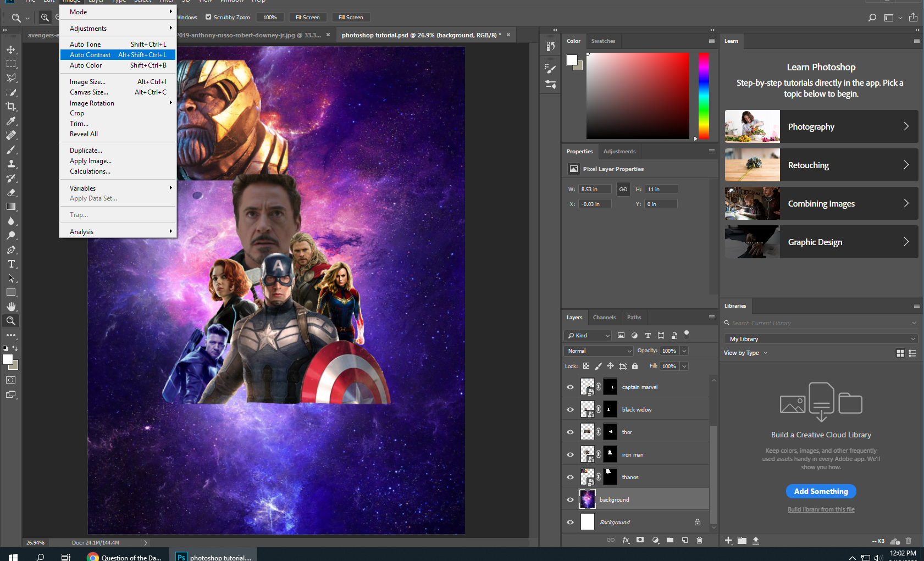Select the Crop tool

pyautogui.click(x=11, y=107)
